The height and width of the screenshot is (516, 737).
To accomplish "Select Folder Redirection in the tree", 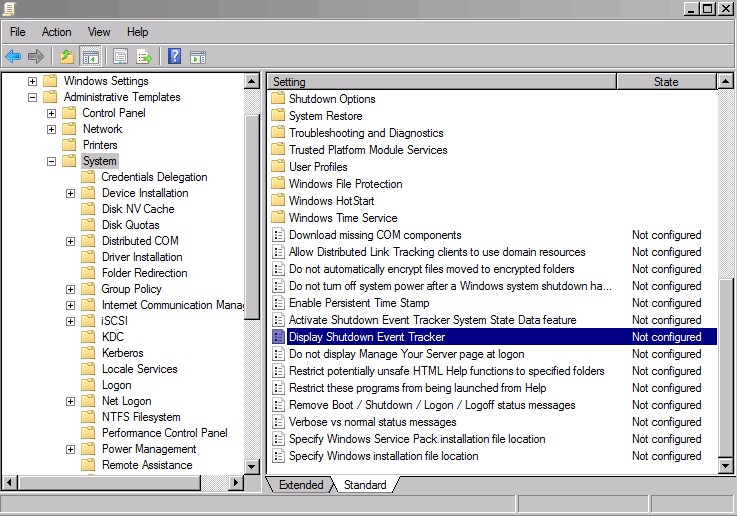I will click(x=145, y=273).
